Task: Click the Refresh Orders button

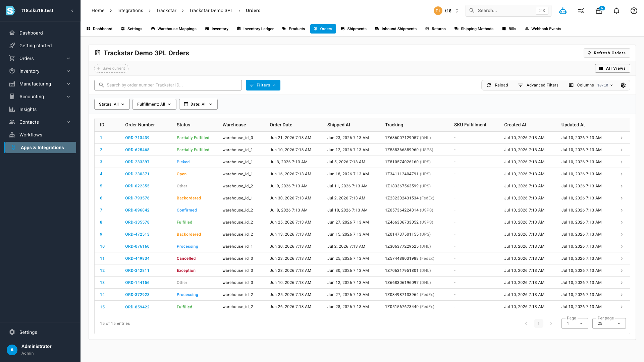Action: point(607,53)
